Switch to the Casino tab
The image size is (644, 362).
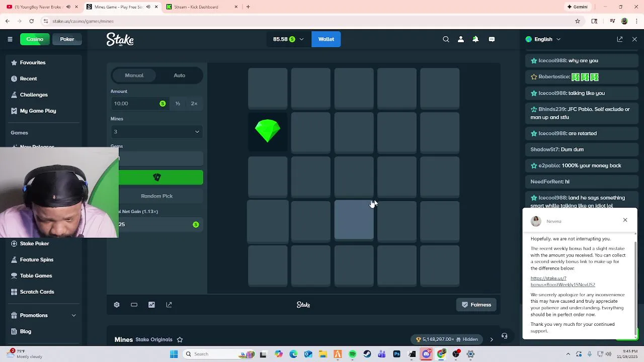click(x=35, y=39)
